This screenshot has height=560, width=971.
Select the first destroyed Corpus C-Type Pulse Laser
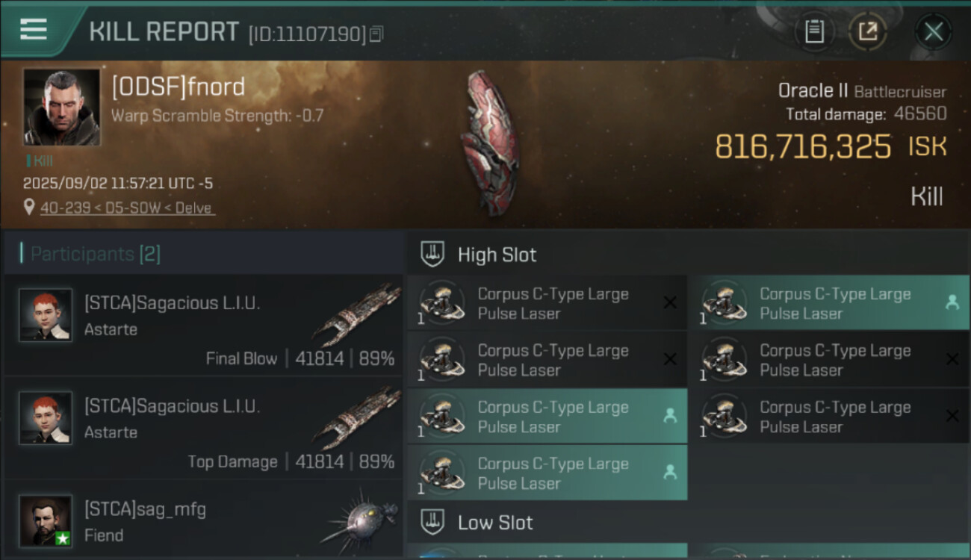point(547,303)
